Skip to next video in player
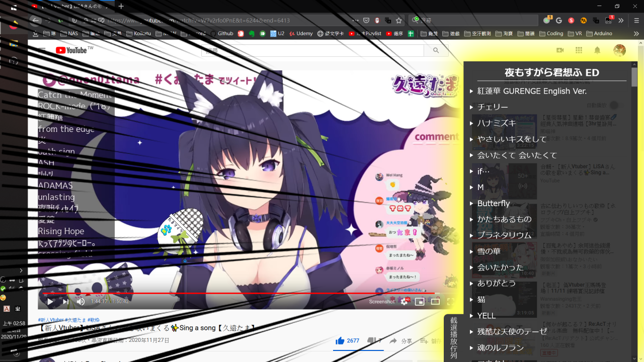The image size is (644, 362). (65, 302)
